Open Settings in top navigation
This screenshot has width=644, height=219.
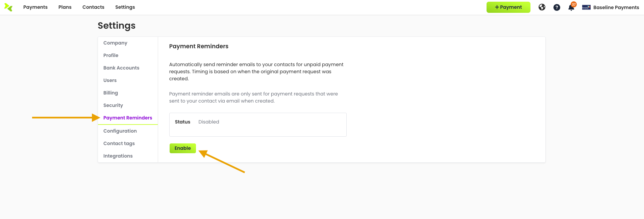[x=125, y=7]
